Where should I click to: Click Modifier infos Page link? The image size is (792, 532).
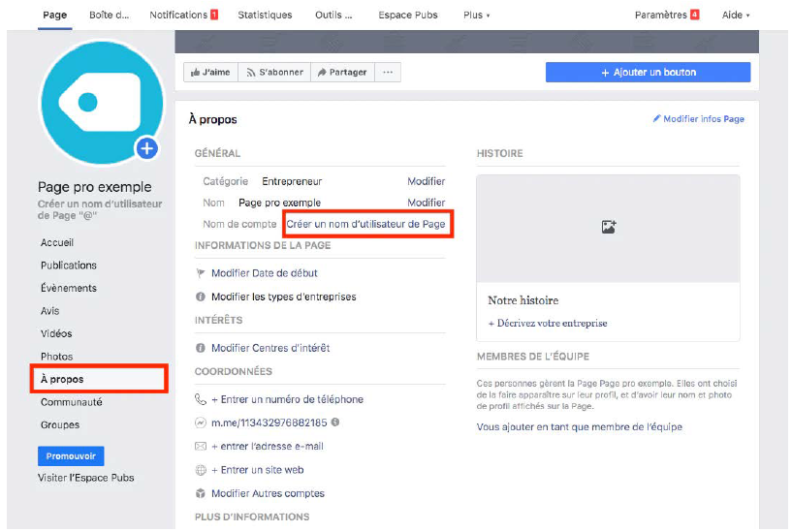(x=698, y=119)
